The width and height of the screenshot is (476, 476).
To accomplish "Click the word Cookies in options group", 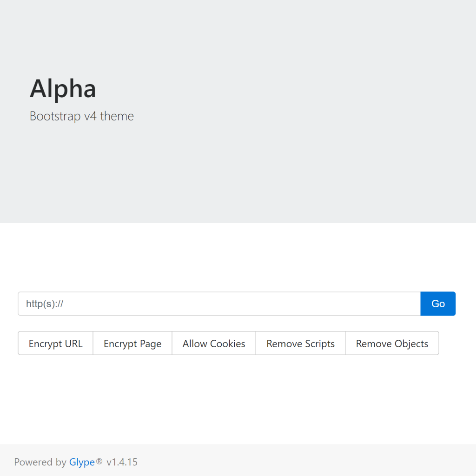I will 227,344.
